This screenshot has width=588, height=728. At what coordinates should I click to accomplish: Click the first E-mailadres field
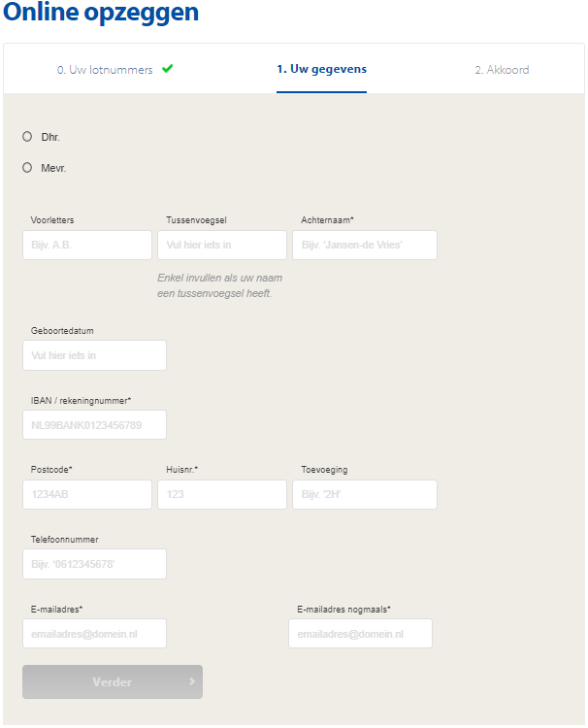coord(94,633)
